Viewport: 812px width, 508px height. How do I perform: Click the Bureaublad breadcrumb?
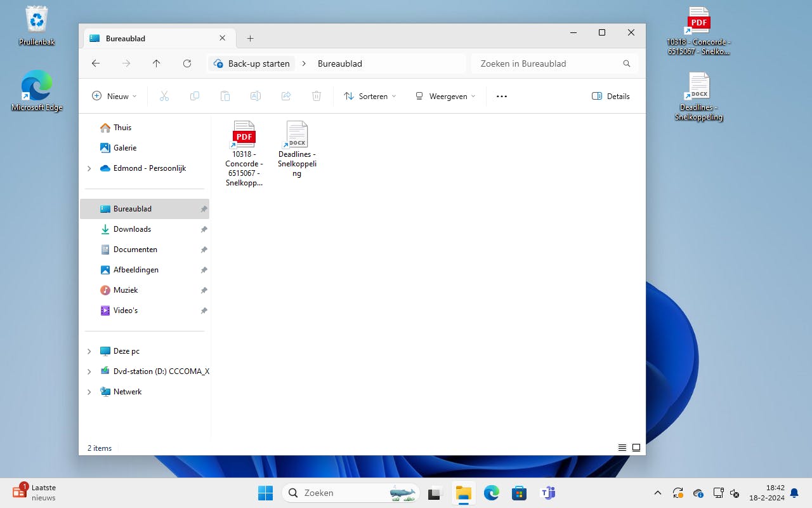coord(340,63)
